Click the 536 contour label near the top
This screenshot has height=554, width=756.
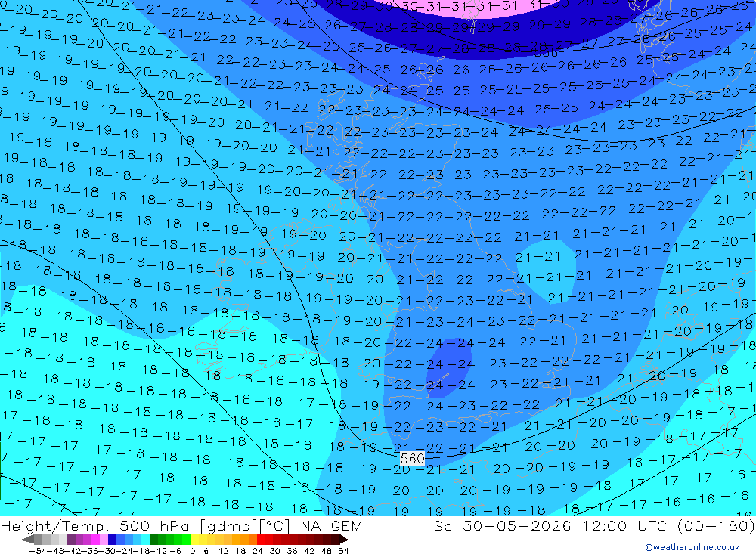(x=546, y=53)
